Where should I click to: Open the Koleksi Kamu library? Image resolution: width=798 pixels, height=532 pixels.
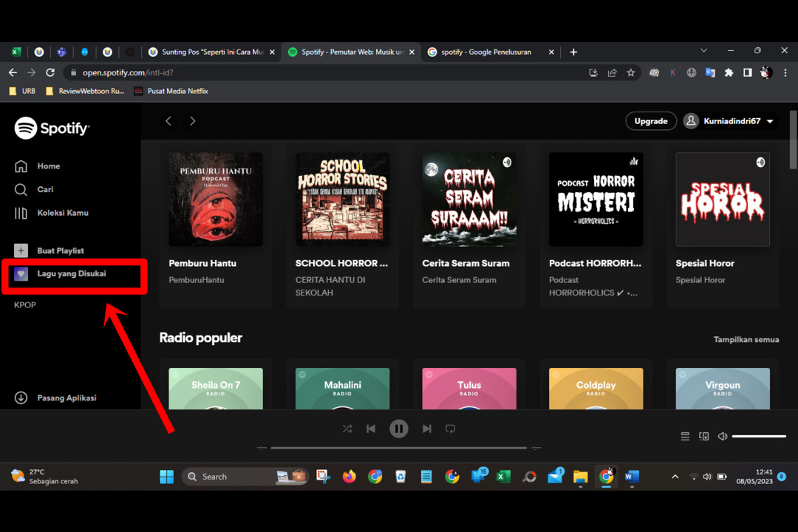(x=62, y=213)
